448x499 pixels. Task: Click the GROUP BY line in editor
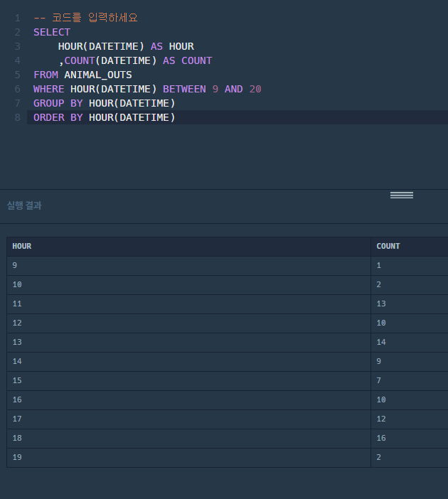tap(104, 103)
